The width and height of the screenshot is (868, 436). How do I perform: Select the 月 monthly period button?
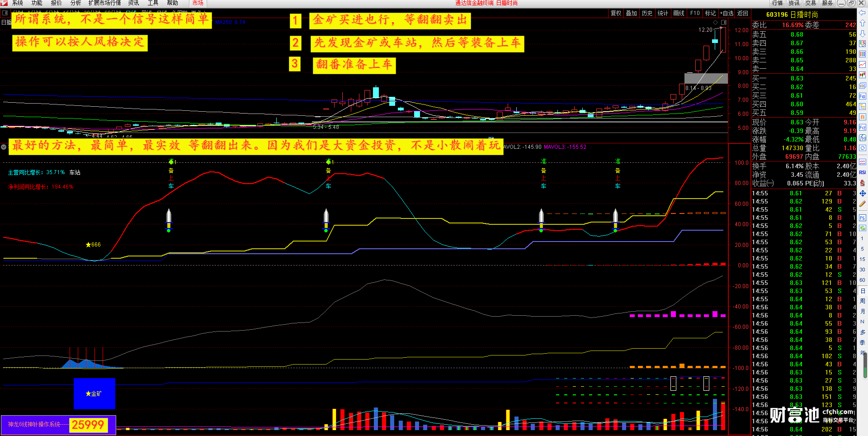pyautogui.click(x=863, y=312)
